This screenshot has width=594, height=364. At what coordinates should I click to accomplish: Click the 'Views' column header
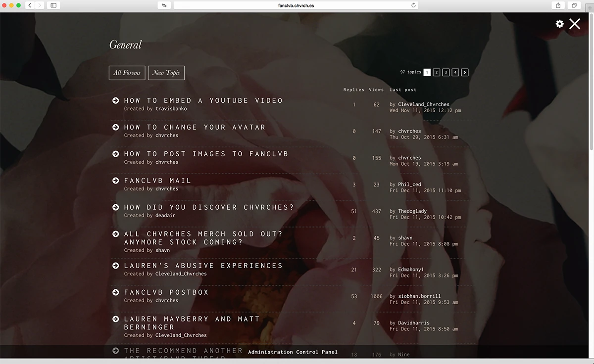tap(376, 90)
